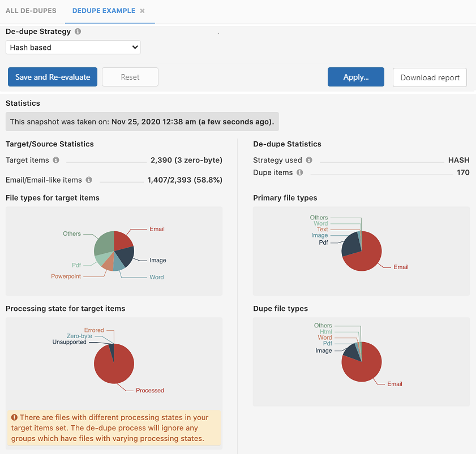
Task: Switch to the ALL DE-DUPES tab
Action: pos(31,11)
